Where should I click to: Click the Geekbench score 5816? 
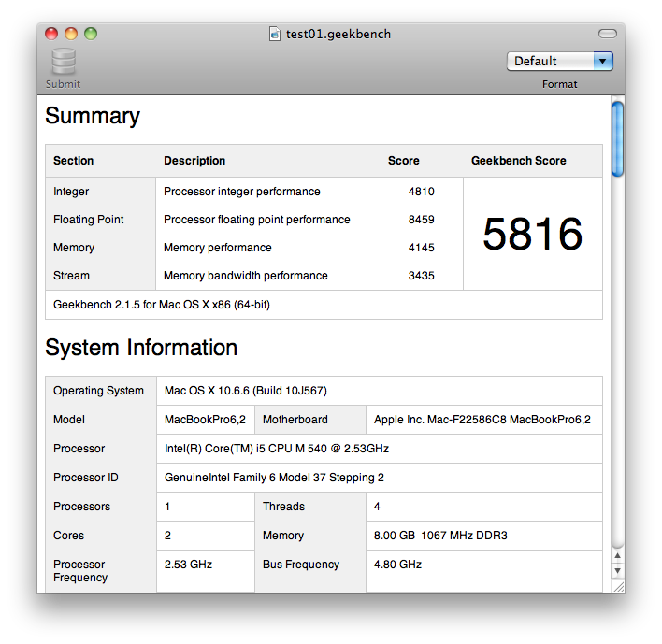(532, 234)
